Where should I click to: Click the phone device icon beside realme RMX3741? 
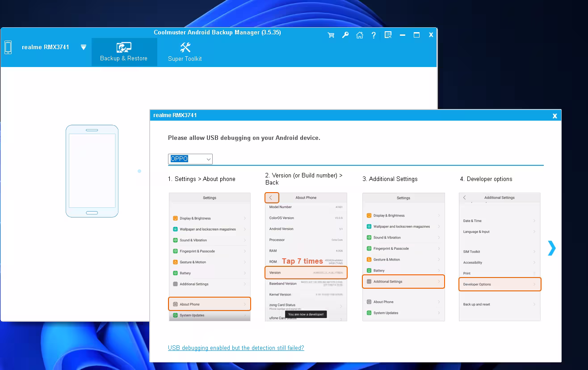(8, 47)
